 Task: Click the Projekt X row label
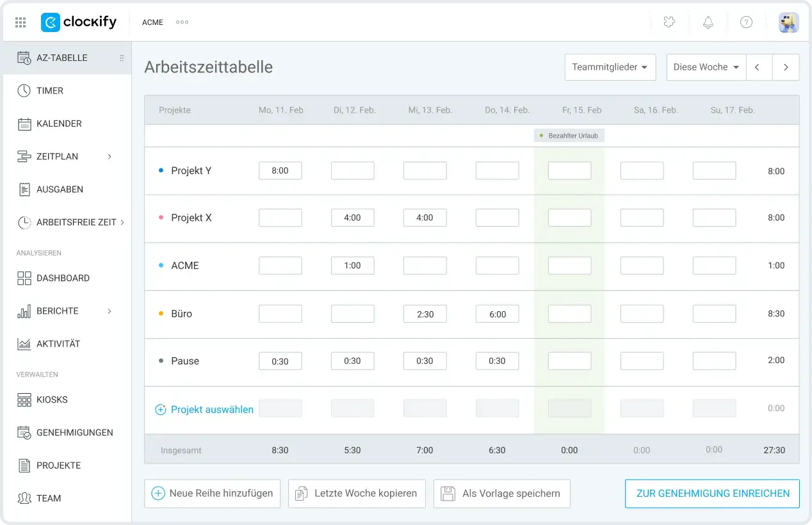click(191, 218)
